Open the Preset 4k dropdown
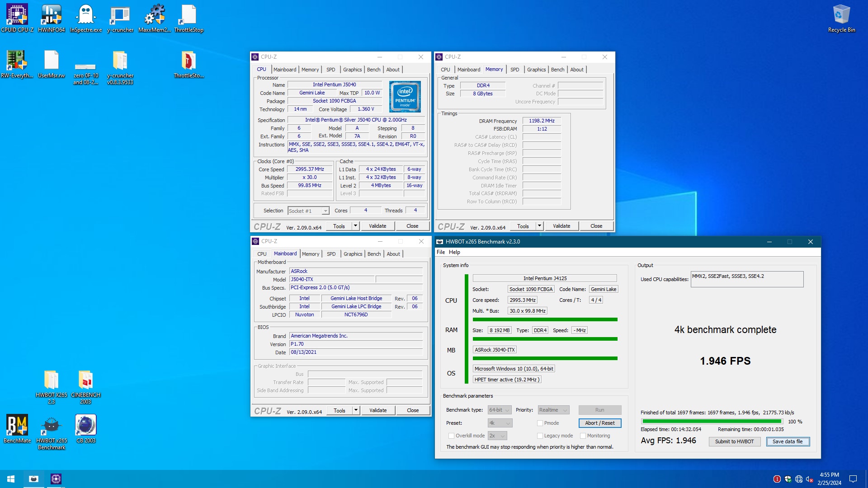Screen dimensions: 868x488 coord(500,423)
